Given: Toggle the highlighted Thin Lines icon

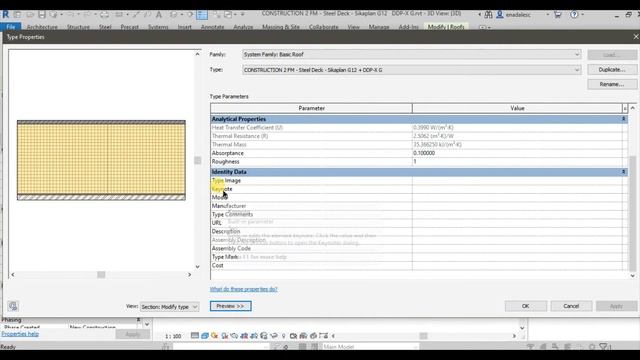Looking at the screenshot, I should pyautogui.click(x=202, y=15).
